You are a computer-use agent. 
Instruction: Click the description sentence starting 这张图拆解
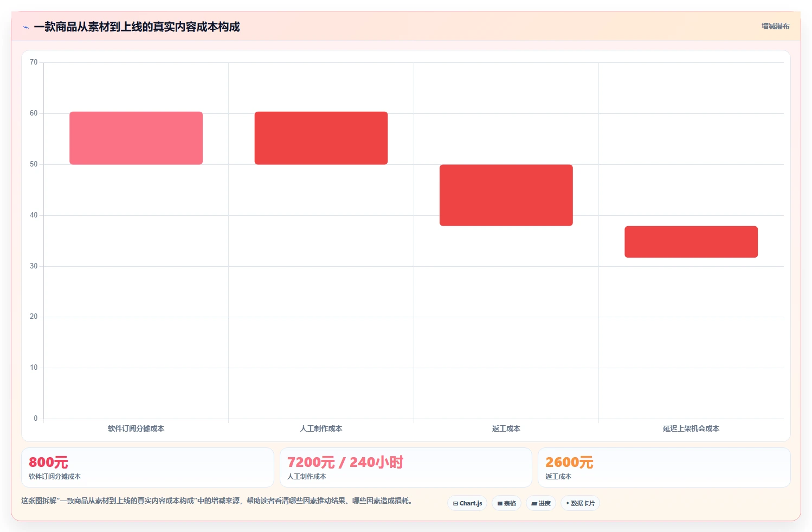point(218,501)
